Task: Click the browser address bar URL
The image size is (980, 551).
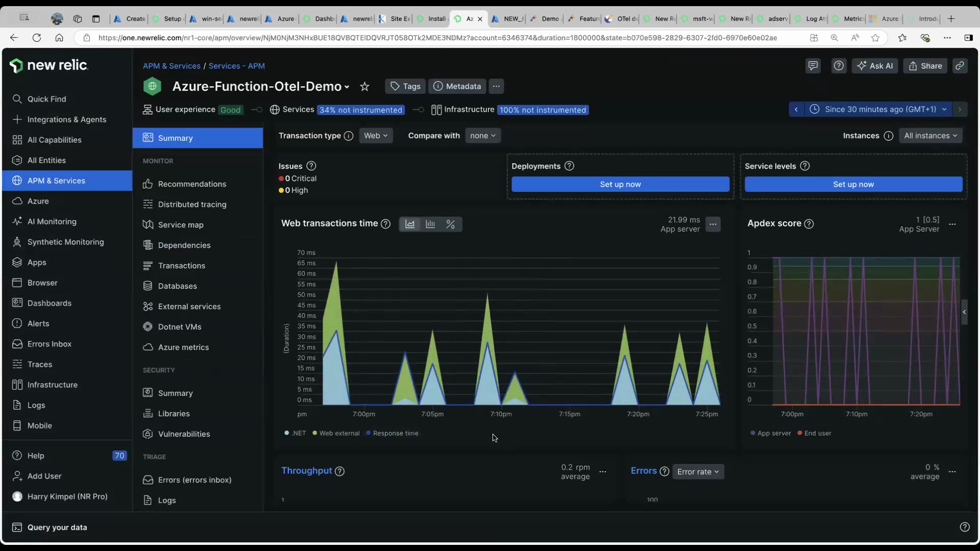Action: 437,38
